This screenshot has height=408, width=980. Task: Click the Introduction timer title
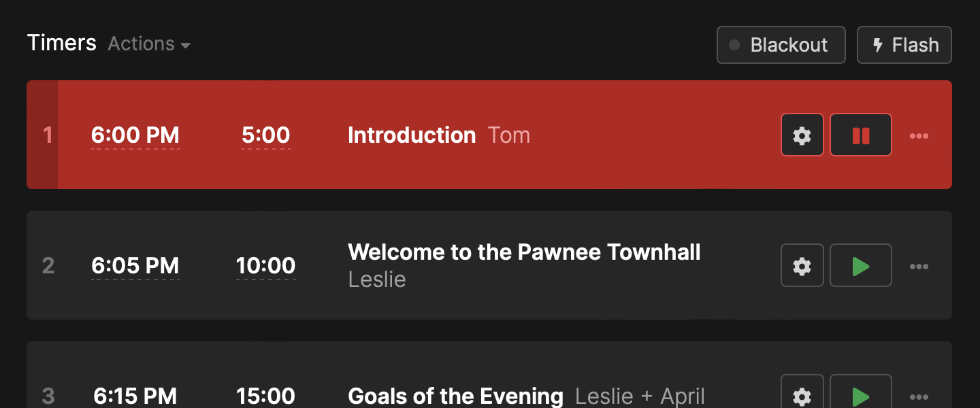coord(412,135)
